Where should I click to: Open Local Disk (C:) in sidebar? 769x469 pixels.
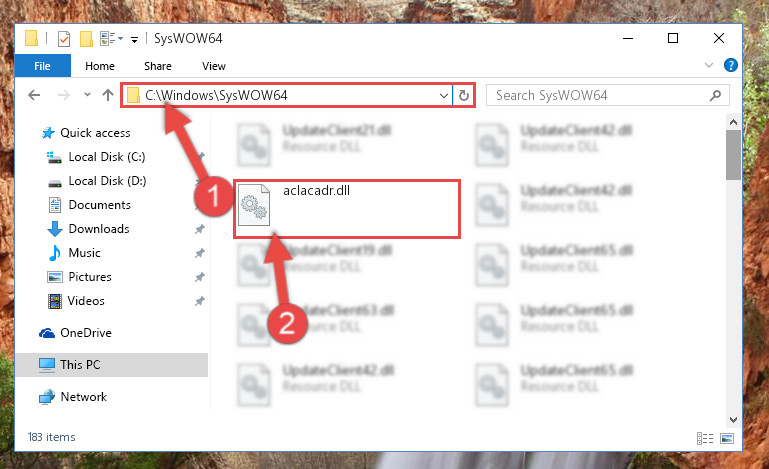[x=106, y=157]
